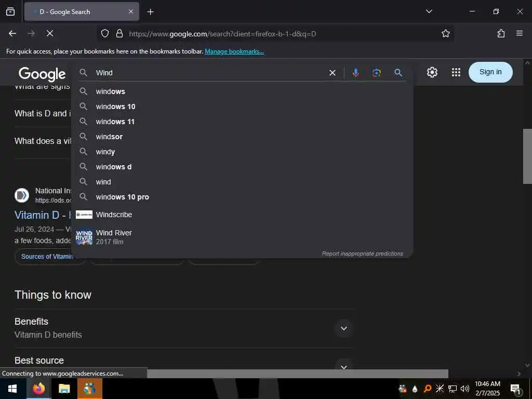
Task: Pick the 'windsor' suggestion
Action: [242, 137]
